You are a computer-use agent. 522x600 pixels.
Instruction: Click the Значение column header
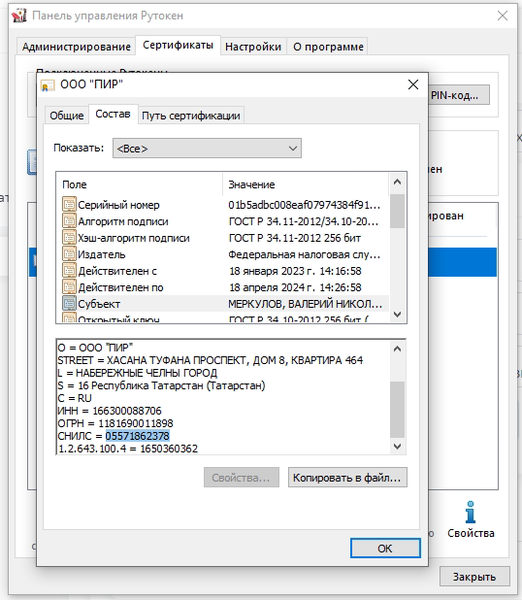click(x=305, y=184)
